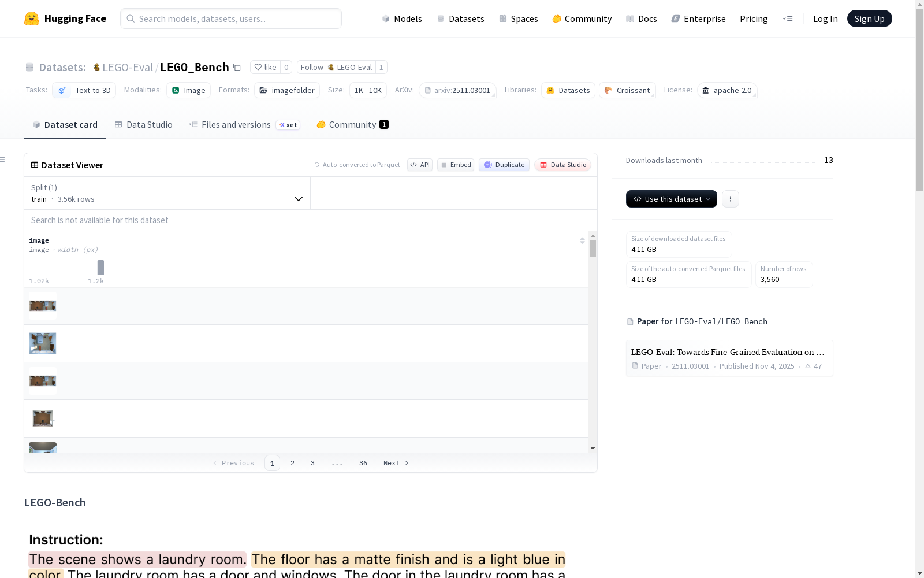Click the Sign Up button
The image size is (924, 578).
[x=869, y=18]
